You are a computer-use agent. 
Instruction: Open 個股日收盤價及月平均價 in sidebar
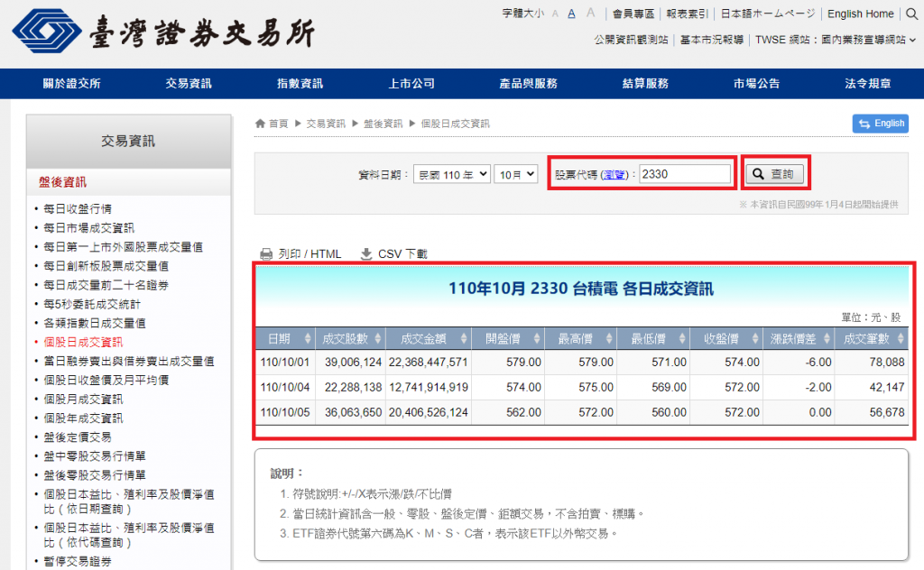point(106,380)
